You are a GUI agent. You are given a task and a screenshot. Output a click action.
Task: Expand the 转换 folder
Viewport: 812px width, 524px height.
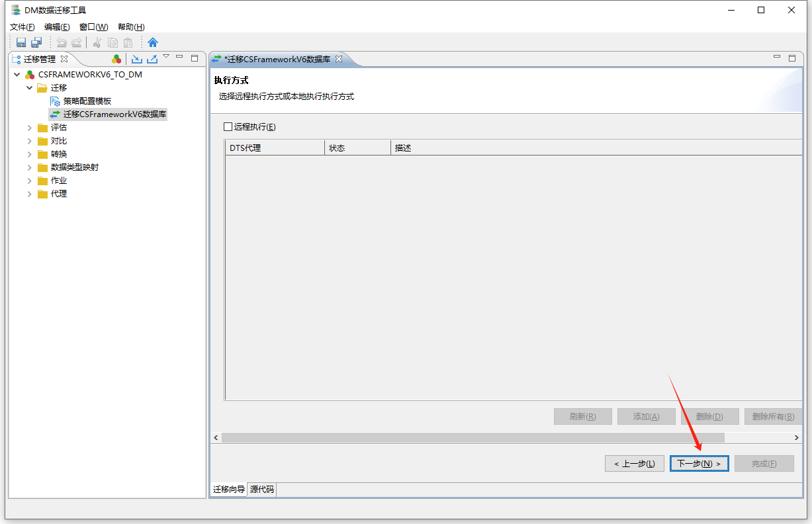point(30,154)
